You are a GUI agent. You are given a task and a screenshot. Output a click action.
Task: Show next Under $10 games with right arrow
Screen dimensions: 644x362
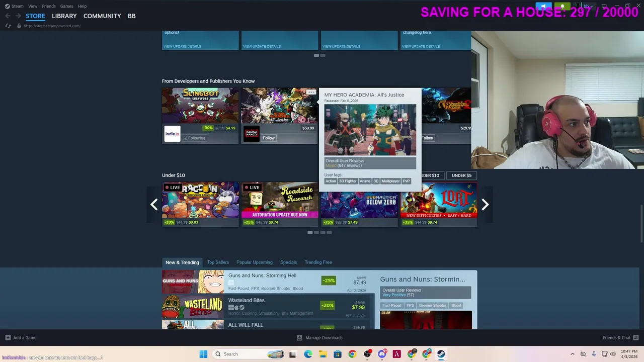(x=485, y=204)
